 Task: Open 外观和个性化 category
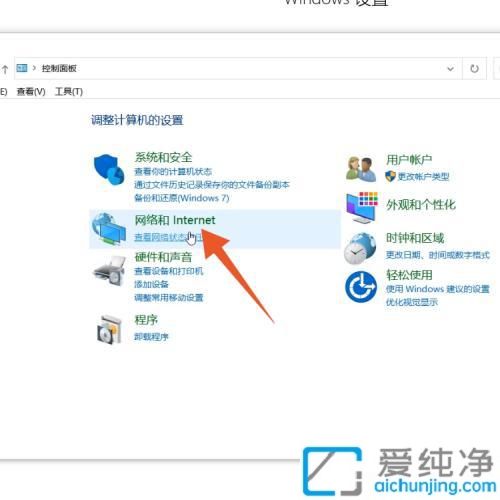click(x=421, y=205)
